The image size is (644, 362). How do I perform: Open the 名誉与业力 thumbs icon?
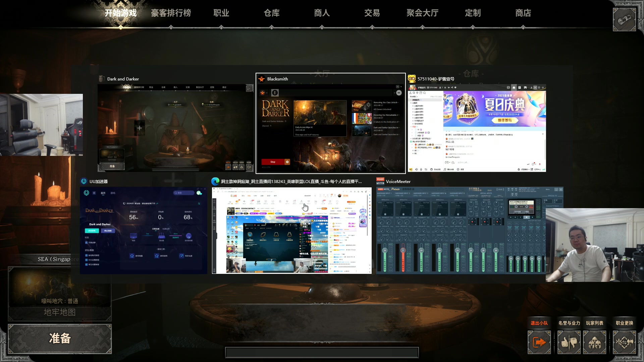569,342
